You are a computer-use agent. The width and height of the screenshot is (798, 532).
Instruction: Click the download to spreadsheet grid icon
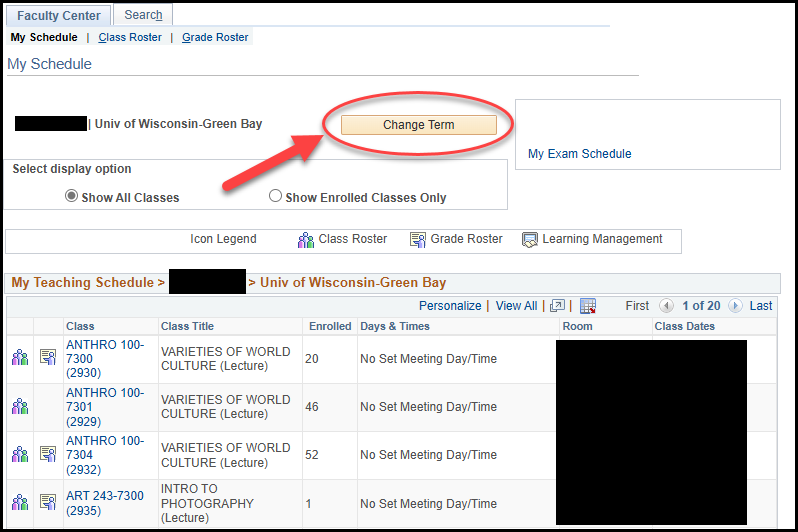tap(588, 306)
